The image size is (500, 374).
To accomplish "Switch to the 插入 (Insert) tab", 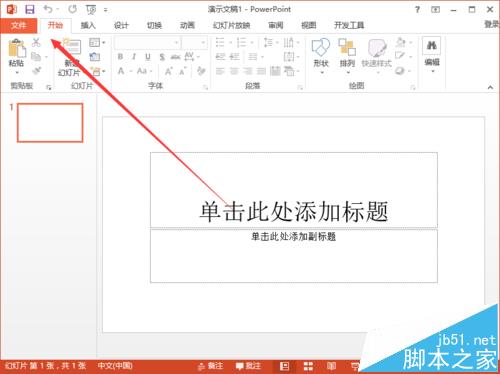I will pos(88,25).
